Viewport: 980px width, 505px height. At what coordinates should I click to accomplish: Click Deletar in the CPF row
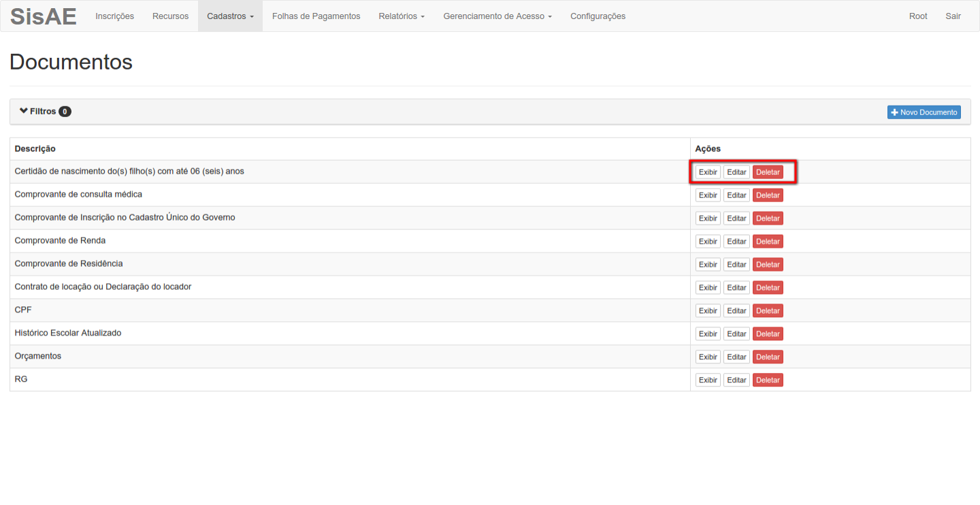(x=768, y=311)
